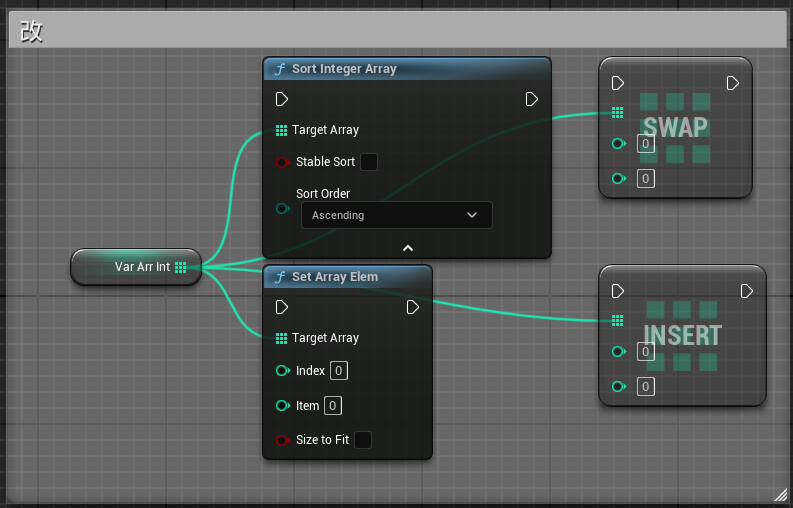Image resolution: width=793 pixels, height=508 pixels.
Task: Toggle the Size to Fit checkbox
Action: point(363,440)
